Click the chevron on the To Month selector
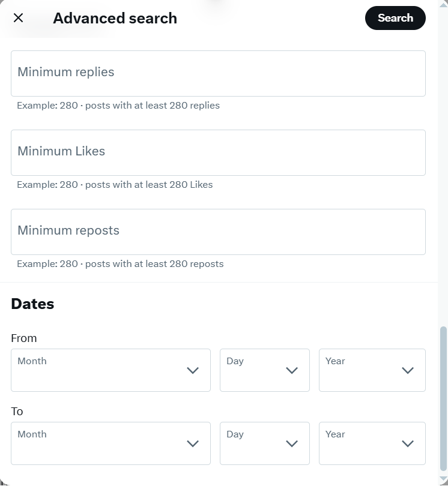This screenshot has height=486, width=448. 193,443
